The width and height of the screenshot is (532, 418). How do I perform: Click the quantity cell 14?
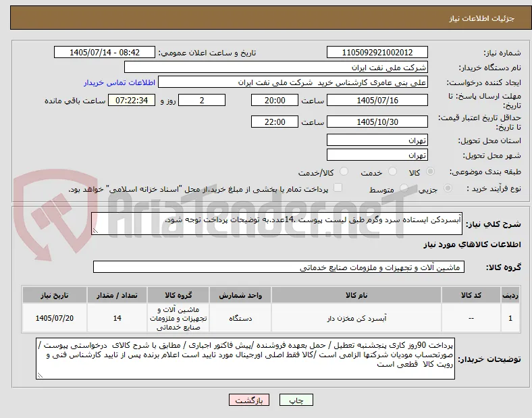117,318
